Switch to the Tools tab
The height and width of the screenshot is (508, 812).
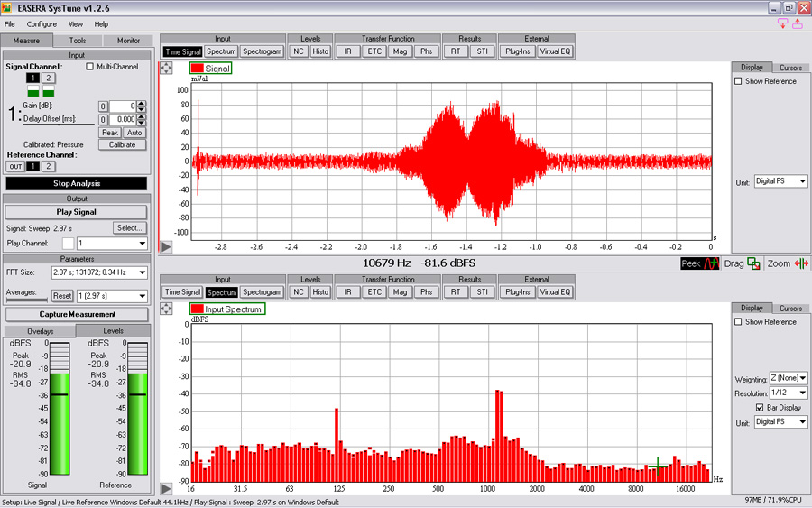tap(78, 41)
